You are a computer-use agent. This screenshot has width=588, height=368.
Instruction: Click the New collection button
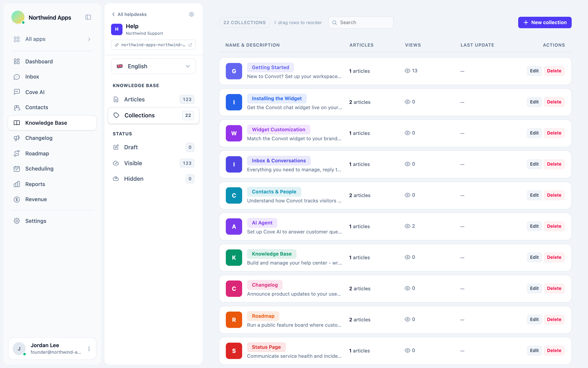pyautogui.click(x=545, y=22)
